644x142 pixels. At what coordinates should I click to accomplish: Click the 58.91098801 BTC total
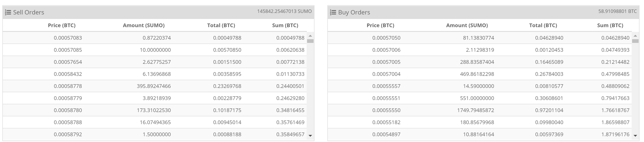coord(617,11)
